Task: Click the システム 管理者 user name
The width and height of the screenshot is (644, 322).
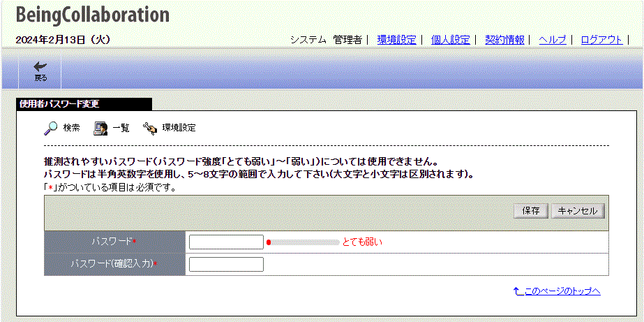Action: [x=326, y=40]
